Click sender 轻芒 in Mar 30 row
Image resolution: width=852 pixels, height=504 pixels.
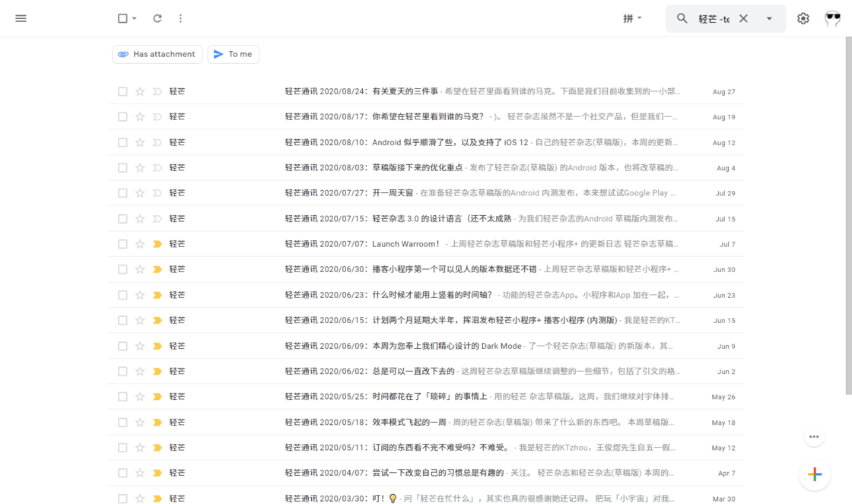(x=177, y=498)
